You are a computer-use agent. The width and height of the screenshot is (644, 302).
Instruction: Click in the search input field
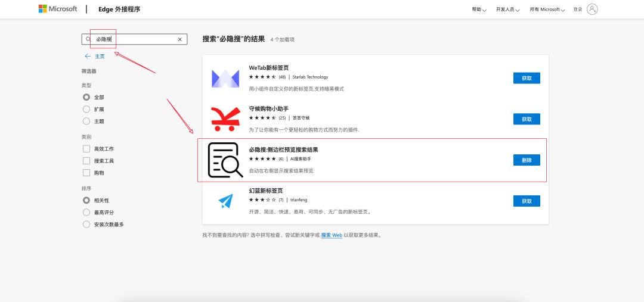click(134, 39)
